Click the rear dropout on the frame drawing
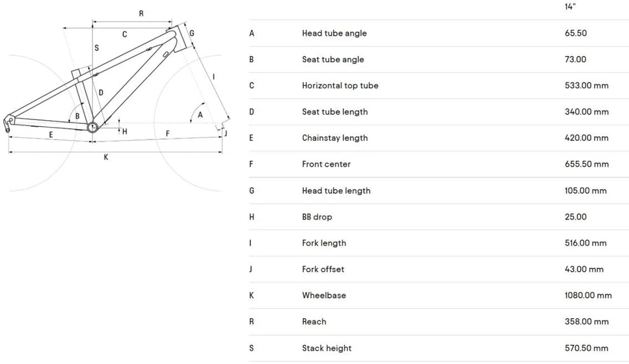Screen dimensions: 629x364 click(8, 122)
